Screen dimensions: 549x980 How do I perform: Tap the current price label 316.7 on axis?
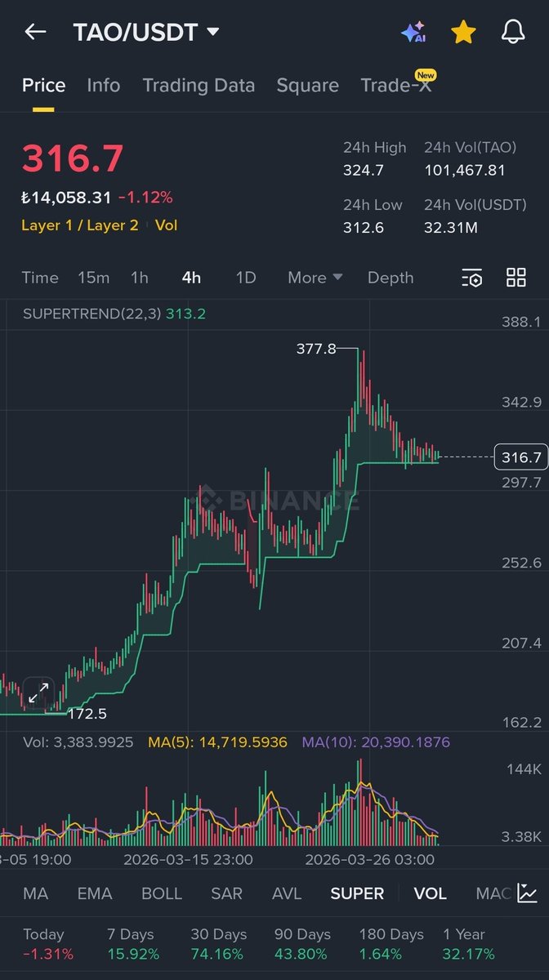click(x=520, y=457)
